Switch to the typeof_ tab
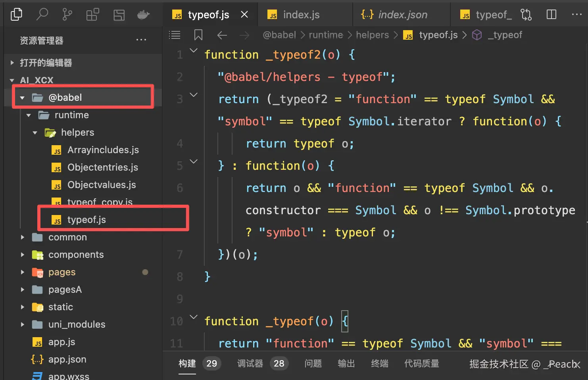This screenshot has height=380, width=588. click(486, 15)
